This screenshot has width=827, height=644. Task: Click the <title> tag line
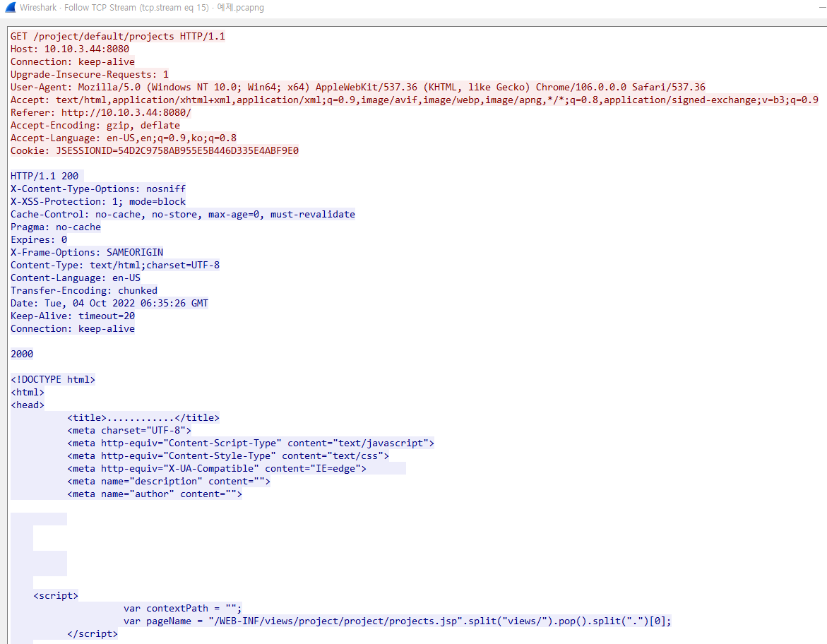coord(143,417)
